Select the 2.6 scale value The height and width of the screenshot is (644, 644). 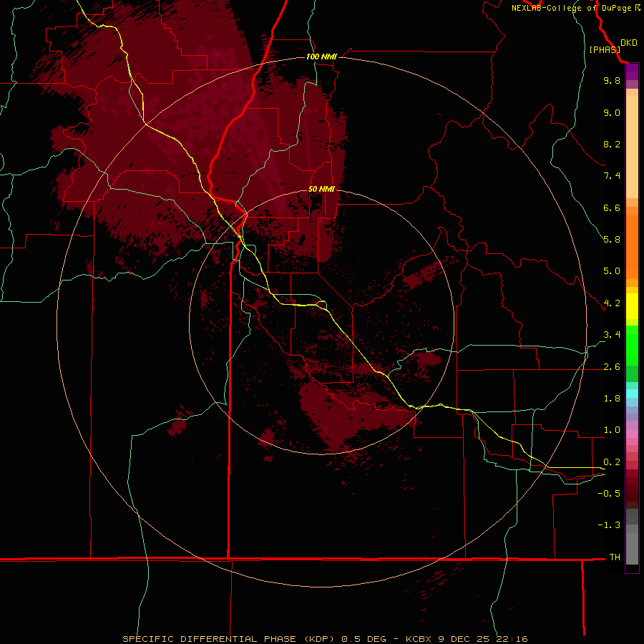coord(612,367)
